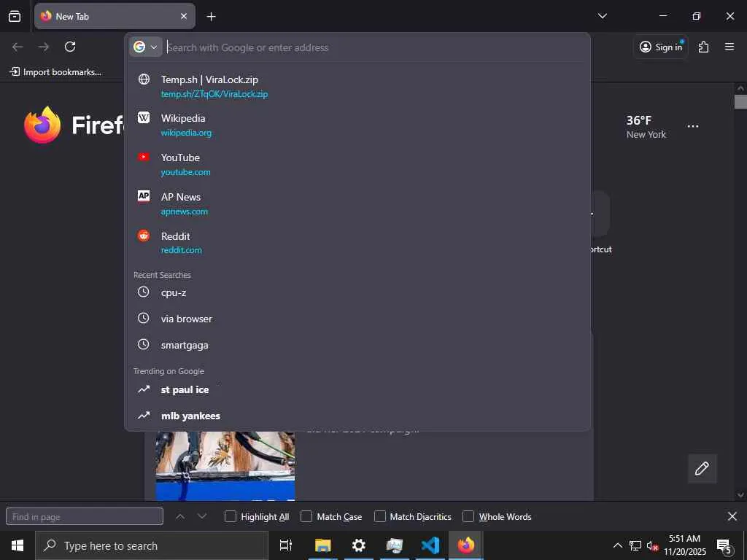Image resolution: width=747 pixels, height=560 pixels.
Task: Select trending search st paul ice
Action: (357, 389)
